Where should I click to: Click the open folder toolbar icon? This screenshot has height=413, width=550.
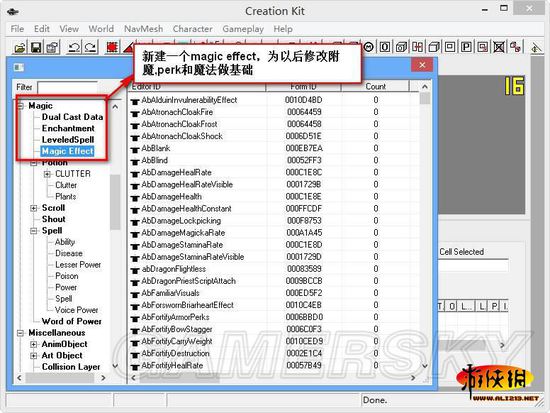[20, 47]
